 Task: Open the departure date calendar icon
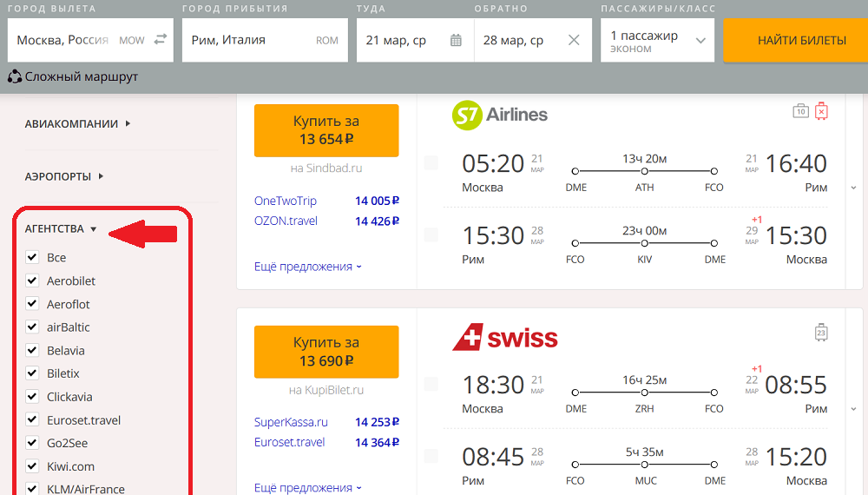click(x=456, y=40)
